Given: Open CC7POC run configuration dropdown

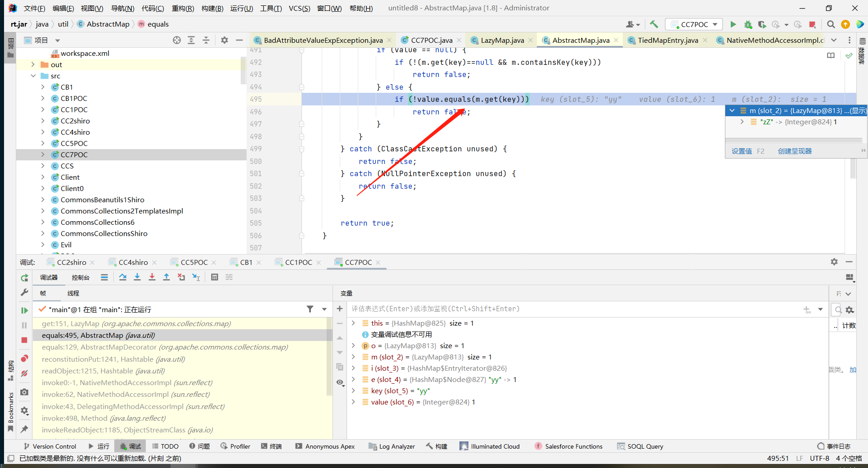Looking at the screenshot, I should 694,24.
